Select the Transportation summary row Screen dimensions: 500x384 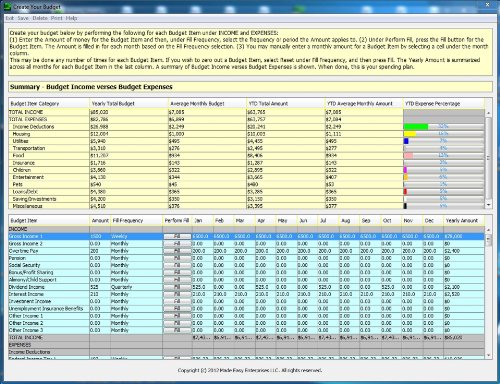247,148
